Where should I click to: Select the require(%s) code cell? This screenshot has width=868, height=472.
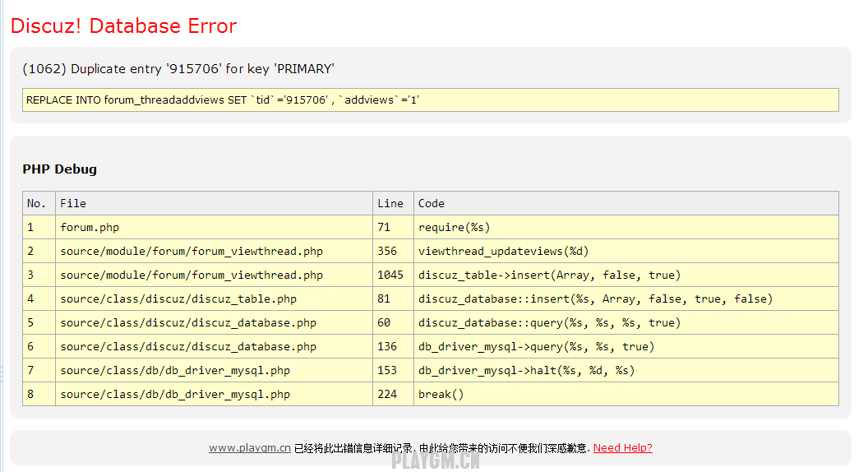626,227
